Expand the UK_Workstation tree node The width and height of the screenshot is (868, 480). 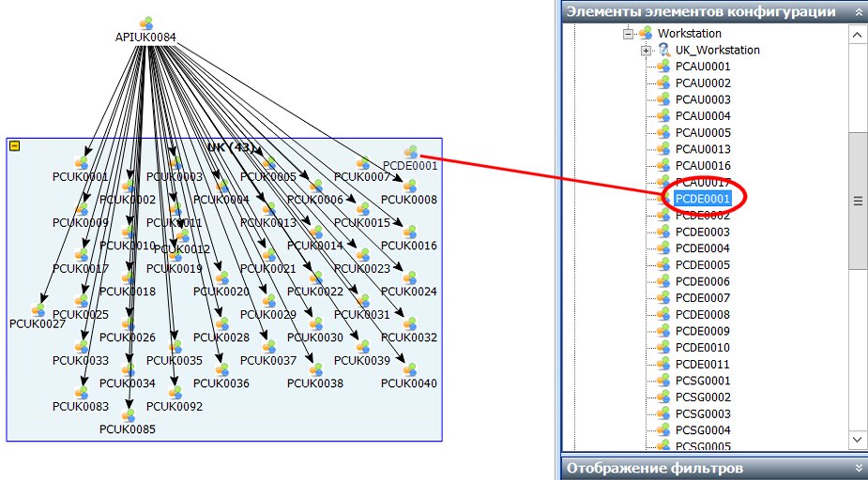(646, 51)
